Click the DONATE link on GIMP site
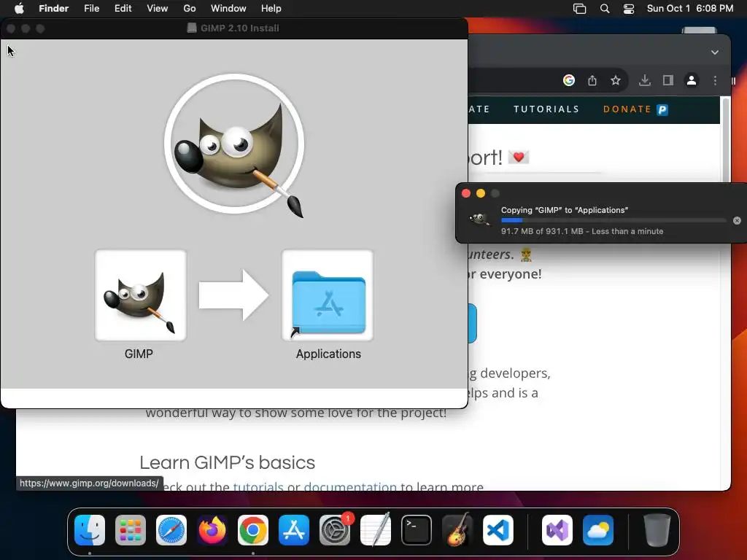The width and height of the screenshot is (747, 560). 627,109
